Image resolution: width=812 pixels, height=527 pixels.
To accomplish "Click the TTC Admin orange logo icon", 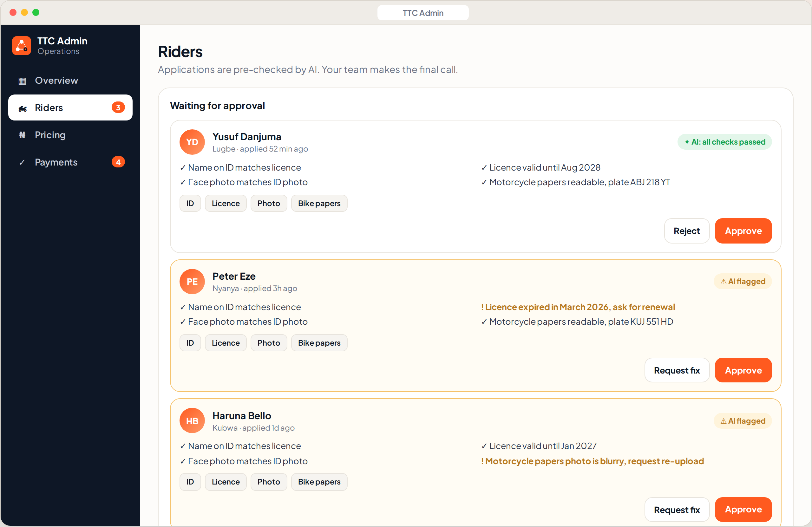I will (22, 46).
